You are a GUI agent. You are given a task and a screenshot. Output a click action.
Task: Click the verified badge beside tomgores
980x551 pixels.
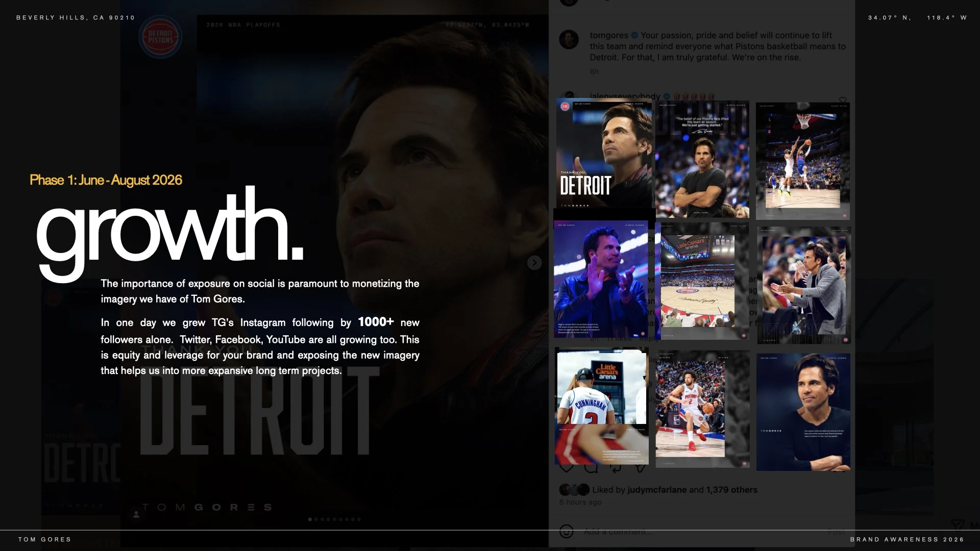click(634, 35)
